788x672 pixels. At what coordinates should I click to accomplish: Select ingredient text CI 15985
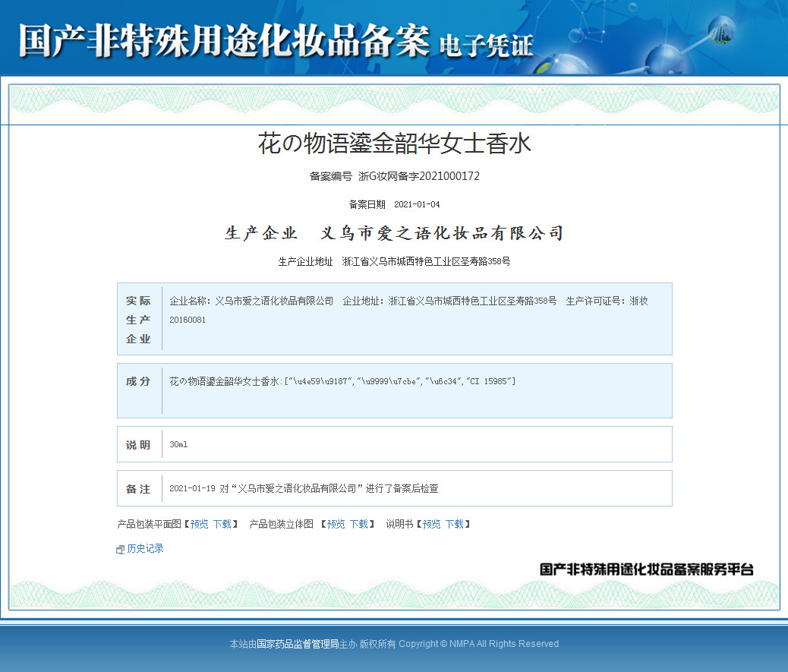487,381
